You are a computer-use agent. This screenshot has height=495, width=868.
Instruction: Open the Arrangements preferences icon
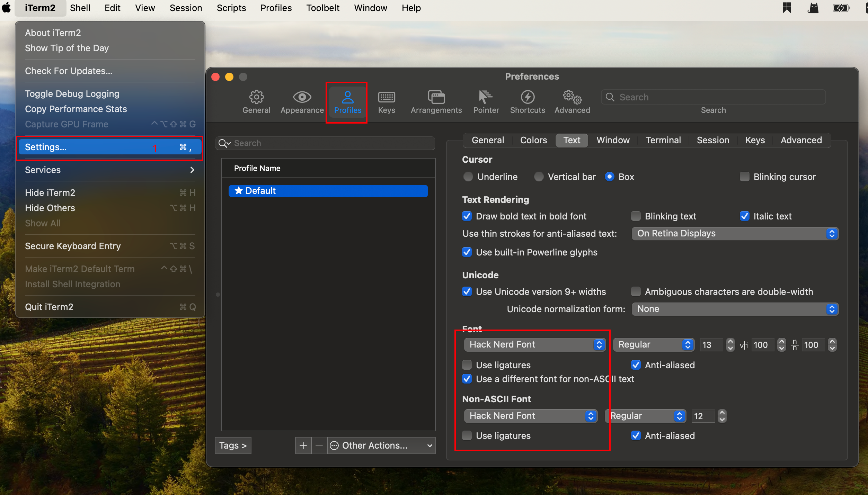pos(436,102)
